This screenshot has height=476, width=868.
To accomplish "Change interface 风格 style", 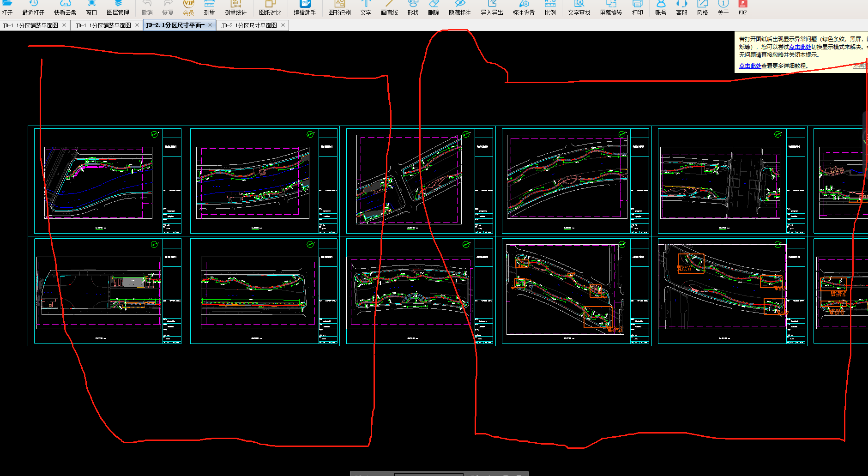I will coord(702,8).
